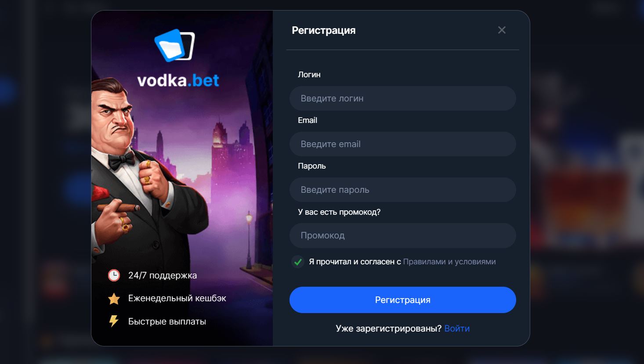Click the X icon on the registration dialog
Screen dimensions: 644x364
[502, 30]
